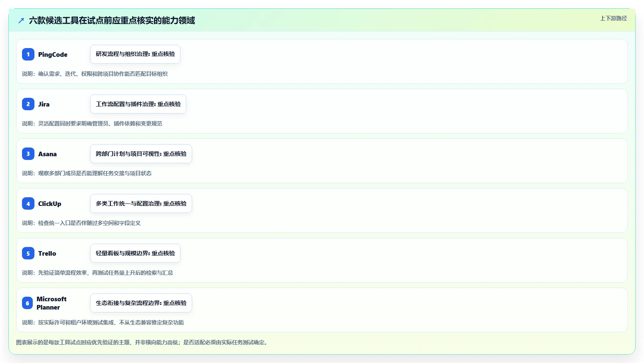644x363 pixels.
Task: Select the 工作流配置与插件治理 tag
Action: point(138,104)
